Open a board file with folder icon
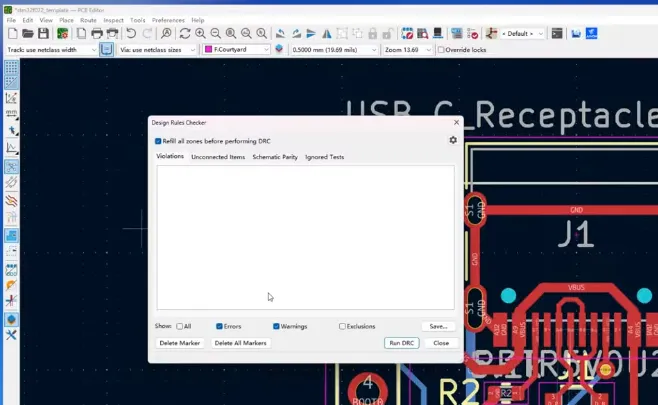 (28, 34)
